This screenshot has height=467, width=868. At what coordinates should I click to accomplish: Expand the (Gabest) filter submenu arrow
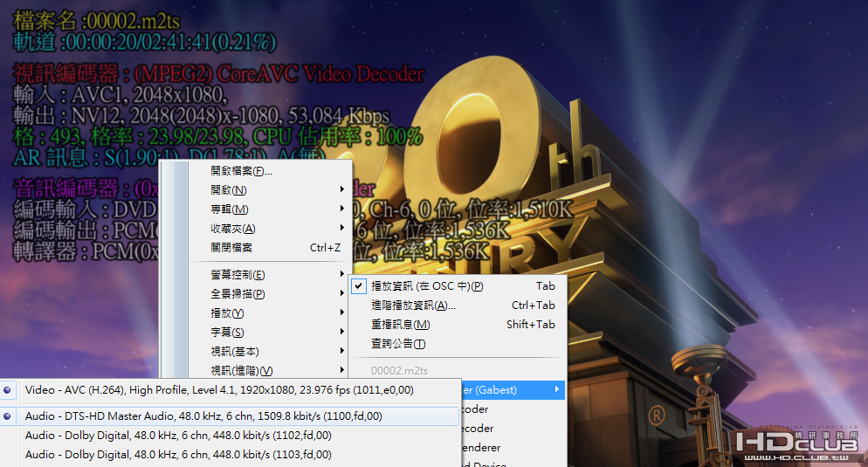556,389
